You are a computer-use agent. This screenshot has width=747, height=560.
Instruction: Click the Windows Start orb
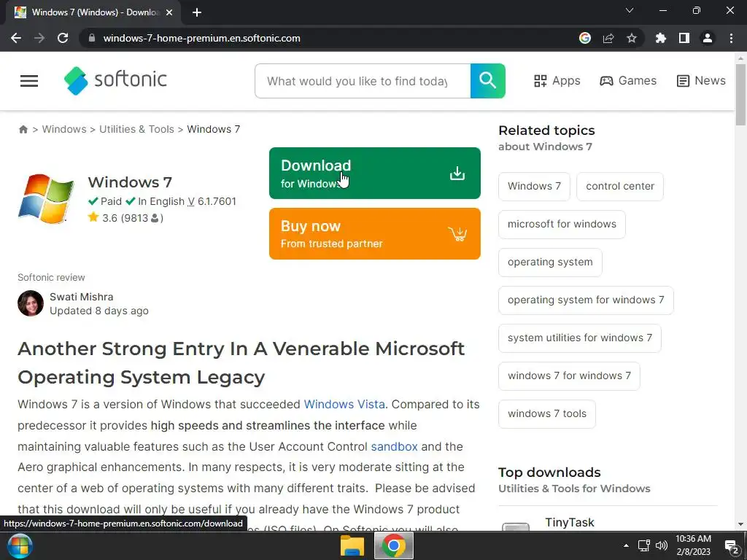[x=20, y=545]
